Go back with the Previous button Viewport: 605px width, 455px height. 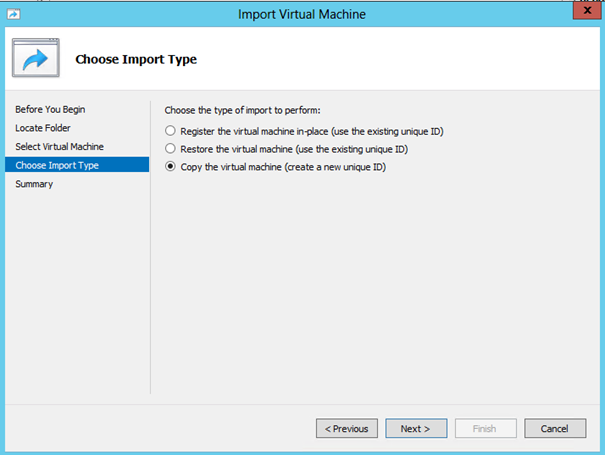[x=346, y=428]
